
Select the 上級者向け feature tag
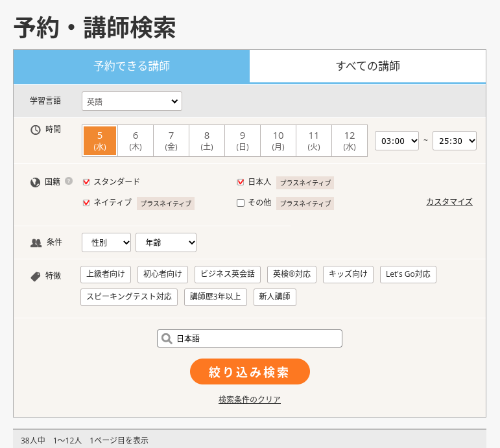(x=106, y=274)
